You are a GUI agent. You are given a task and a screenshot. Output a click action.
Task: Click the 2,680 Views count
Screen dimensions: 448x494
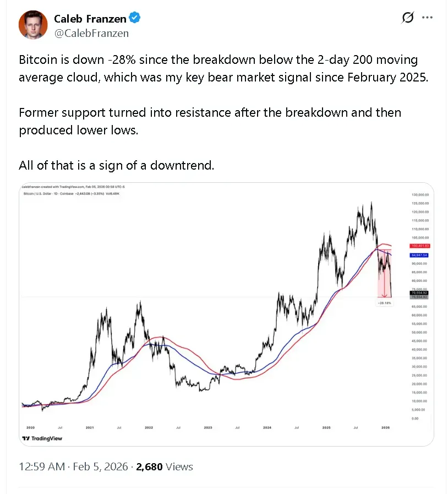(165, 466)
